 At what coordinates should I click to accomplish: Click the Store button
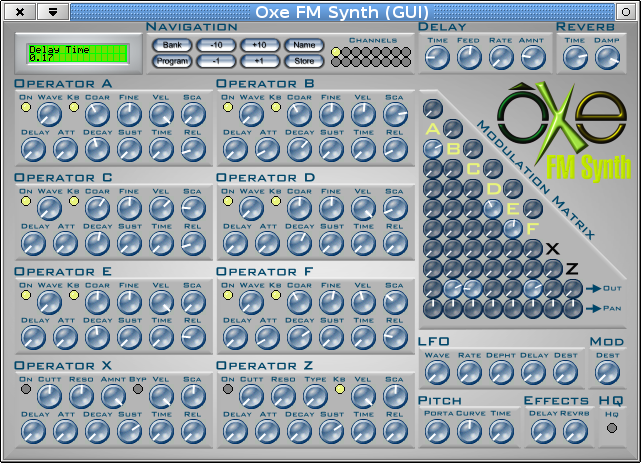(304, 61)
